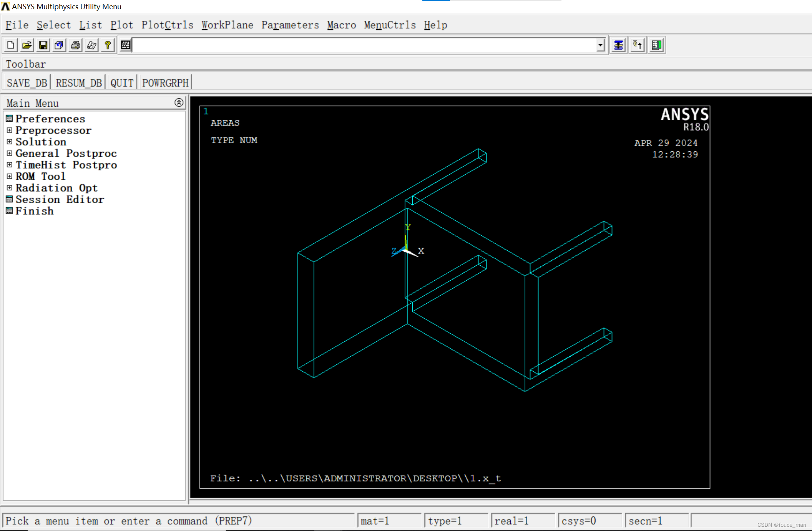This screenshot has height=531, width=812.
Task: Open an ANSYS file via toolbar
Action: coord(26,45)
